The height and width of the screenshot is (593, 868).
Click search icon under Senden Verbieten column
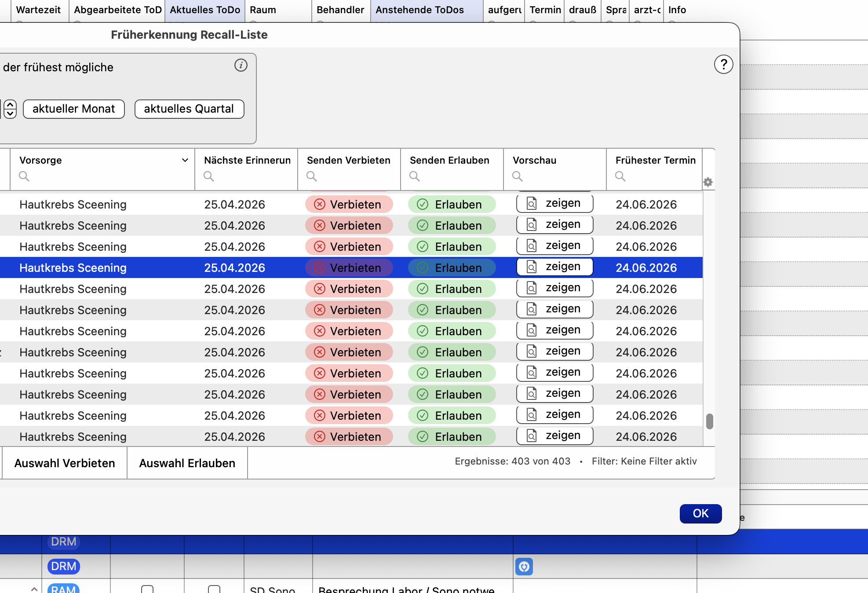pos(312,176)
